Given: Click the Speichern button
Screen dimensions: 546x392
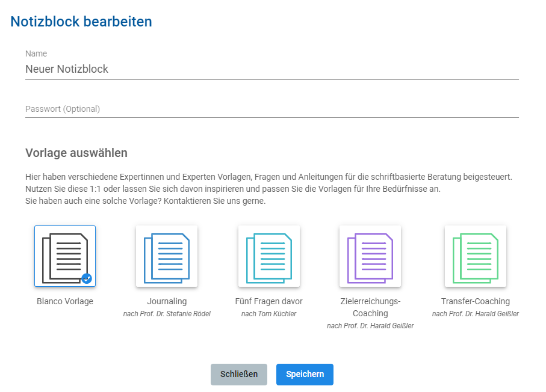Looking at the screenshot, I should (305, 374).
